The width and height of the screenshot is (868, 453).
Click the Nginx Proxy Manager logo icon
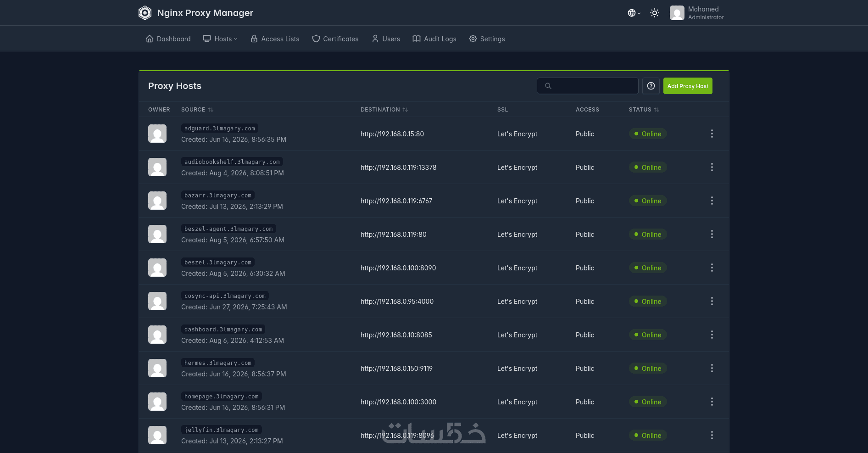pyautogui.click(x=145, y=13)
